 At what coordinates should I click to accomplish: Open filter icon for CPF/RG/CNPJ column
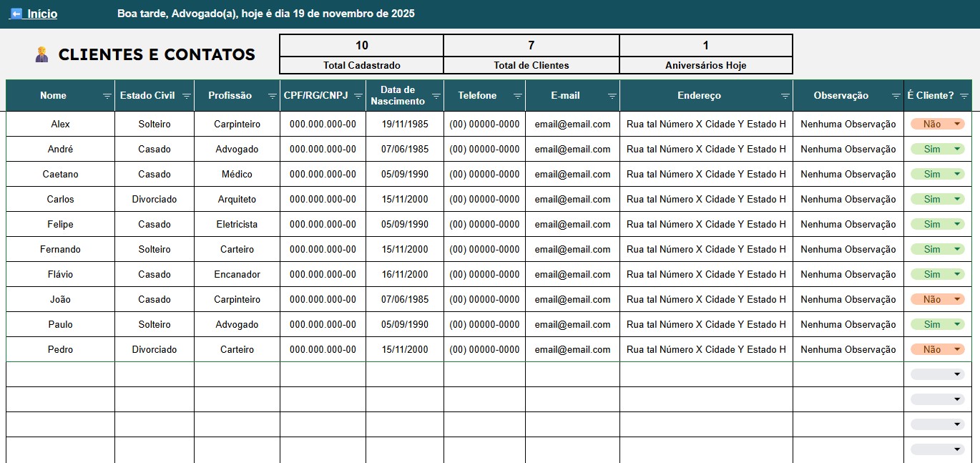[358, 96]
